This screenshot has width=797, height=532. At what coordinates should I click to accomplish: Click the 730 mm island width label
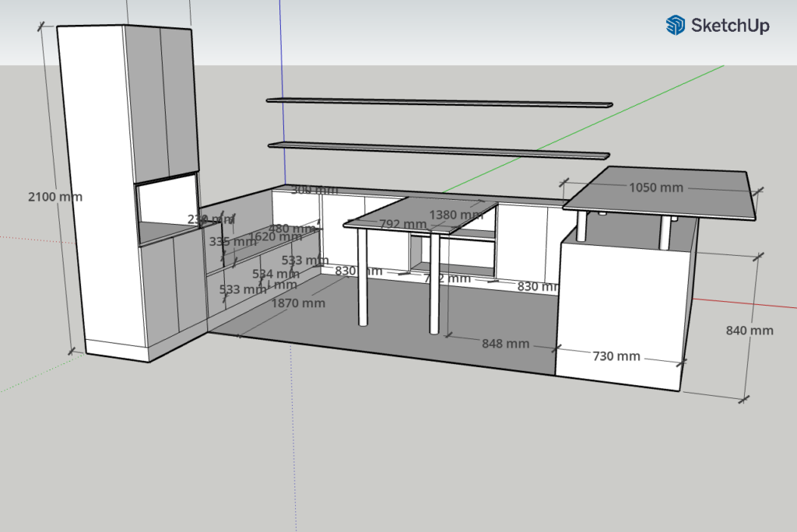(616, 356)
